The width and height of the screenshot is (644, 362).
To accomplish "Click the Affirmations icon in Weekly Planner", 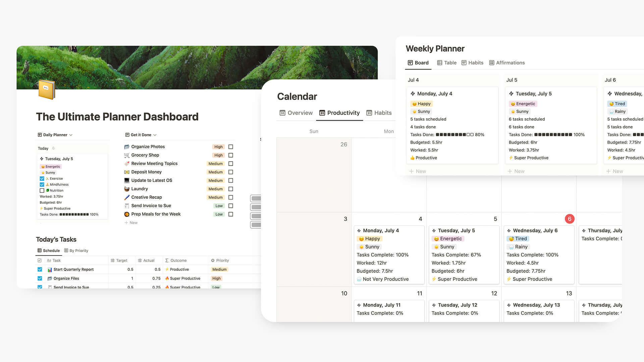I will pyautogui.click(x=491, y=62).
